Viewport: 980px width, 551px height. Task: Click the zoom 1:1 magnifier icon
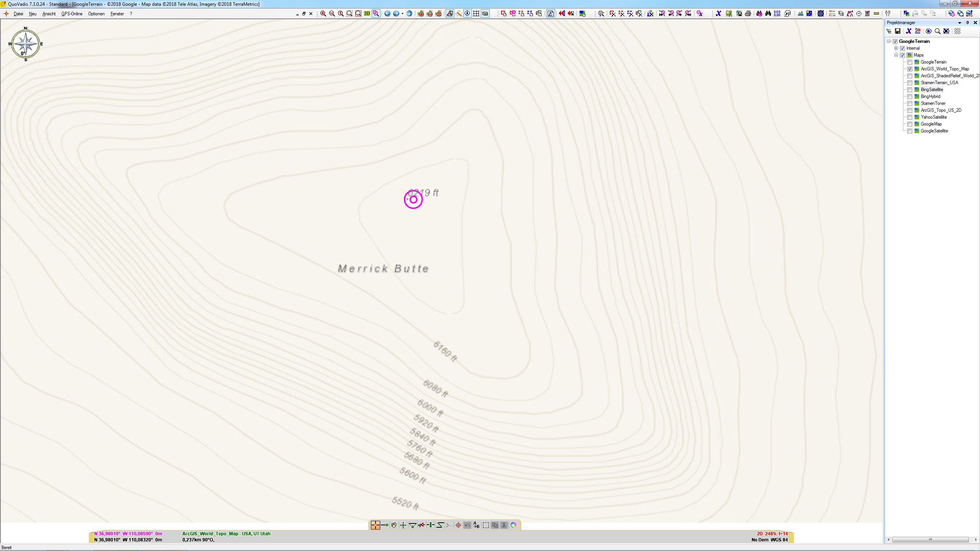tap(341, 14)
